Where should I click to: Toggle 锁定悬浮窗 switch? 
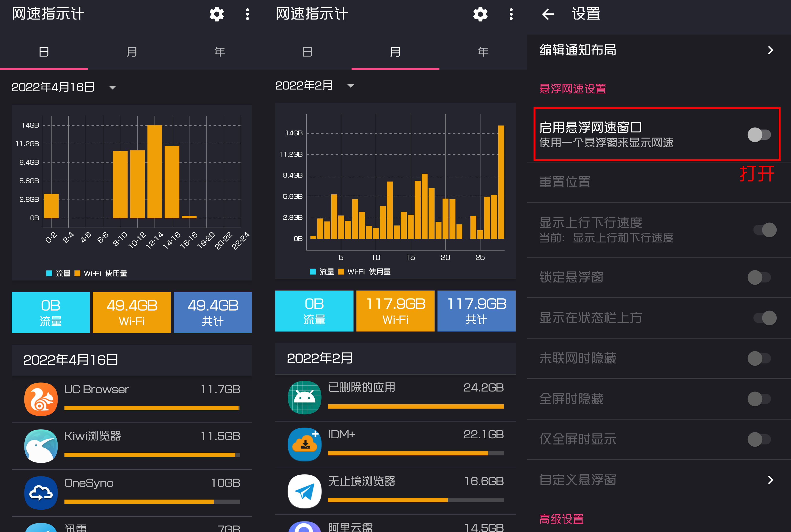759,278
